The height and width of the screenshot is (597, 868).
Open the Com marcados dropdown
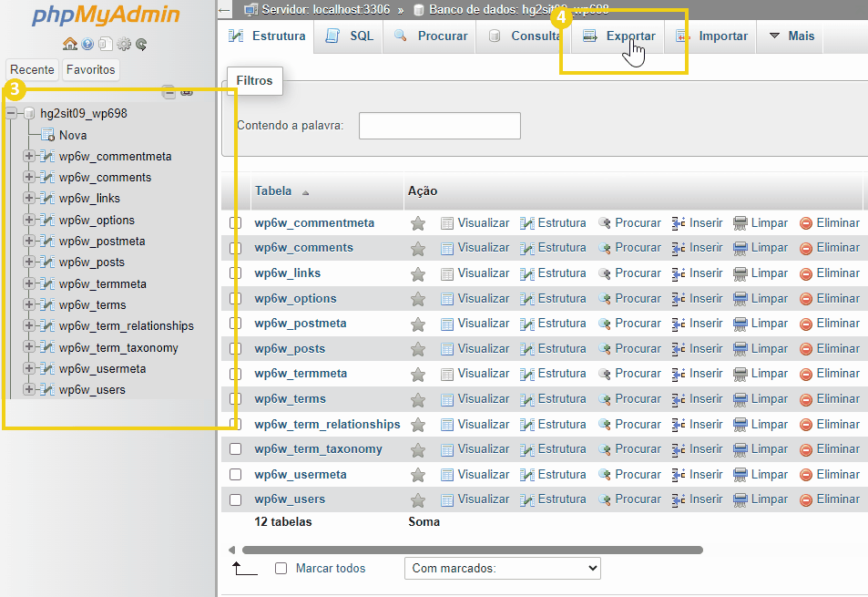tap(503, 568)
